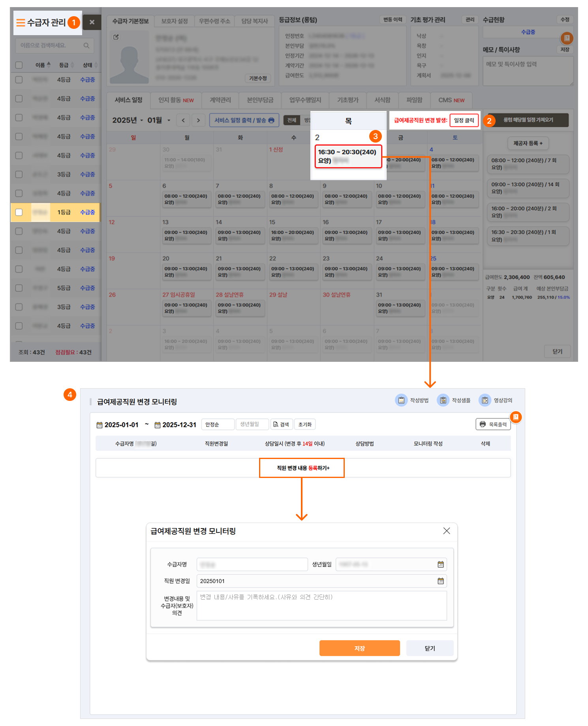Close the 급여제공직원 변경 모니터링 dialog with X
This screenshot has width=588, height=726.
446,531
